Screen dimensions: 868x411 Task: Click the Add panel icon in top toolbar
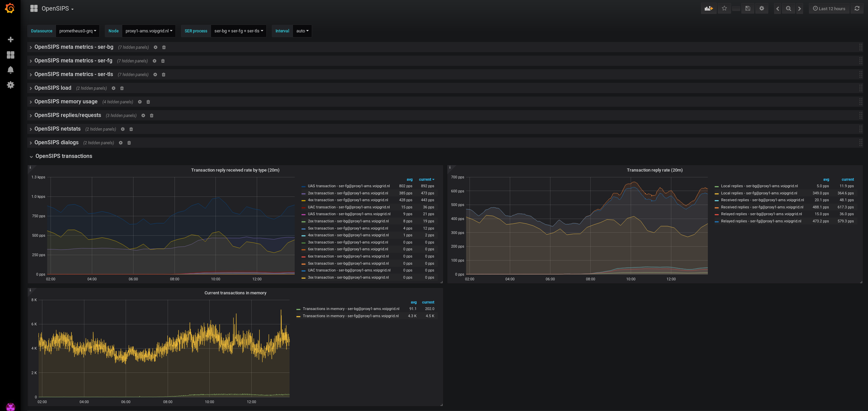709,9
